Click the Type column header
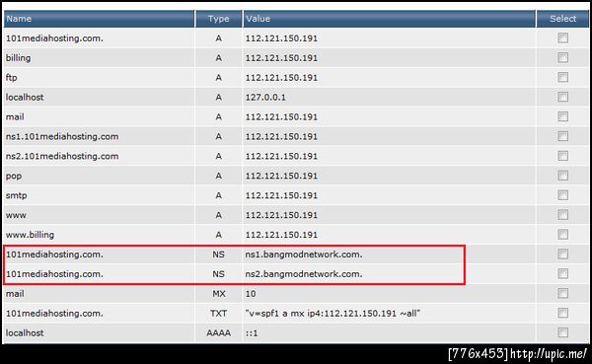Image resolution: width=592 pixels, height=364 pixels. click(x=219, y=19)
